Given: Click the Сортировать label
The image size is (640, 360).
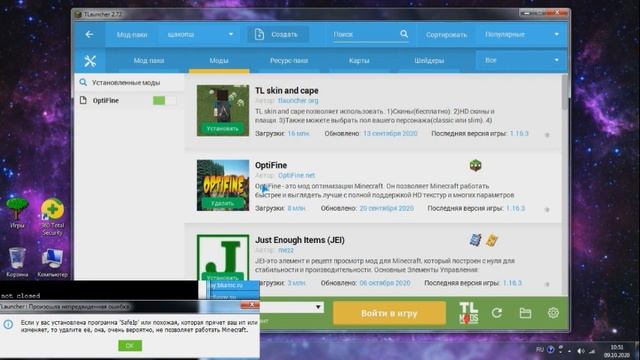Looking at the screenshot, I should (x=446, y=35).
